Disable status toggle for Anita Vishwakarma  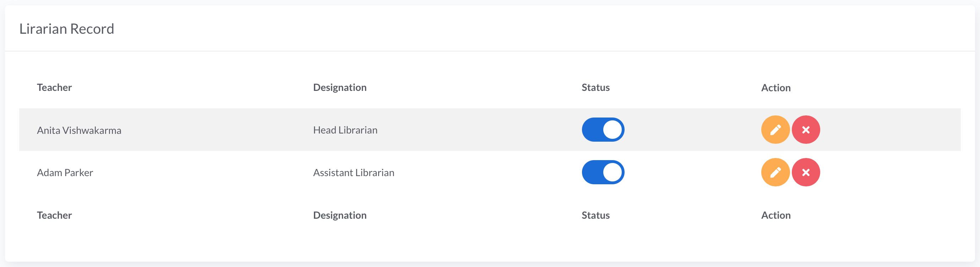tap(603, 130)
